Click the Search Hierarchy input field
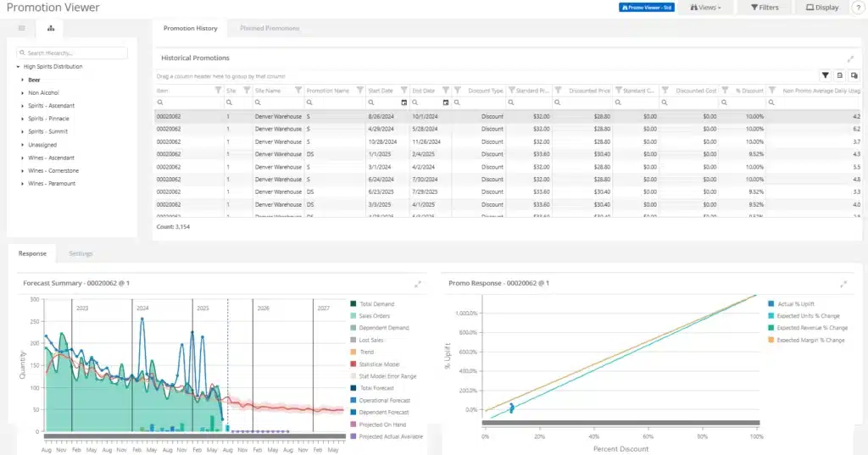This screenshot has width=868, height=455. coord(72,53)
